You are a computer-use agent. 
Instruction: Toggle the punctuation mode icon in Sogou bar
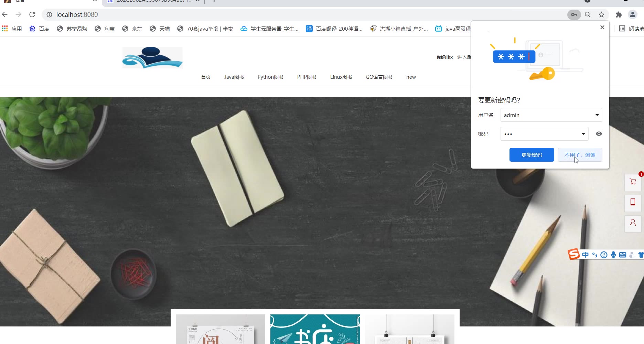(x=595, y=255)
